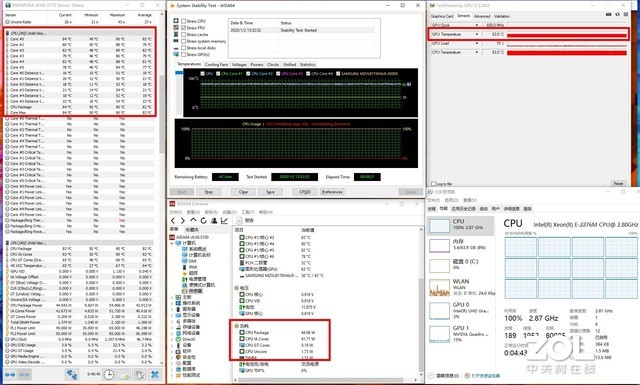Open HWiNFO settings gear icon
The width and height of the screenshot is (640, 385).
(x=140, y=374)
